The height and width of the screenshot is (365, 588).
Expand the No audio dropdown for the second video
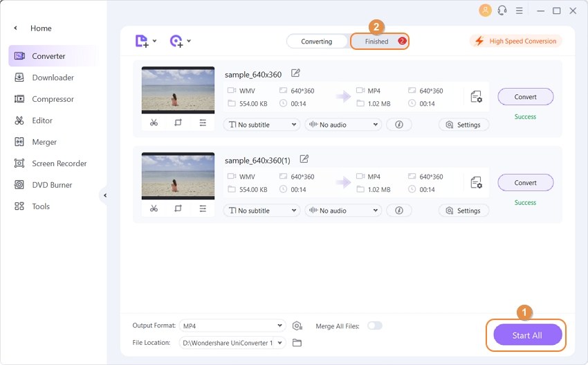click(343, 211)
